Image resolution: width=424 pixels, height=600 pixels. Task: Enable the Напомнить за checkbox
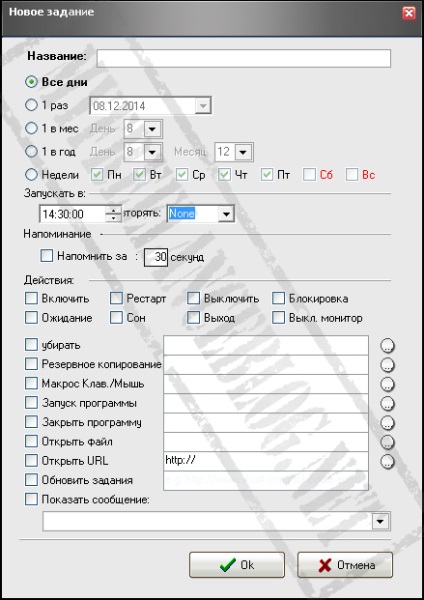46,256
